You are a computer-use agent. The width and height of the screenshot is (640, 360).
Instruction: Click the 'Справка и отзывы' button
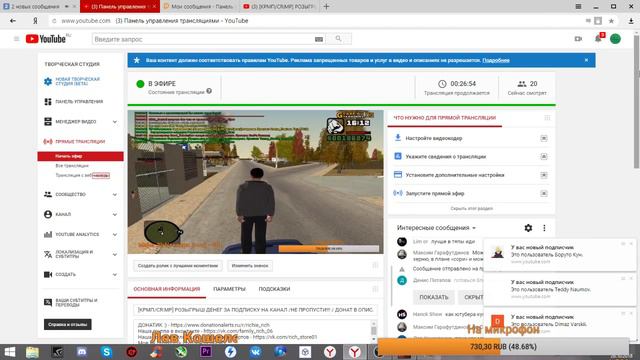click(x=68, y=324)
